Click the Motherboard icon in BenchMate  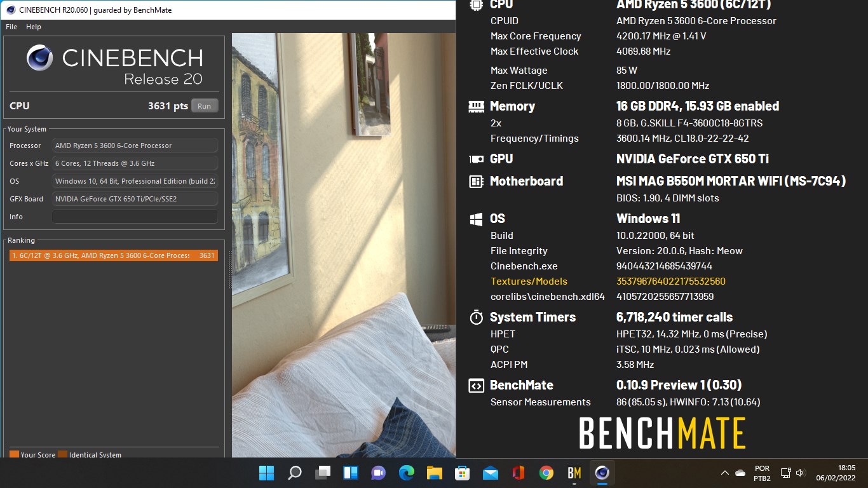[x=476, y=182]
